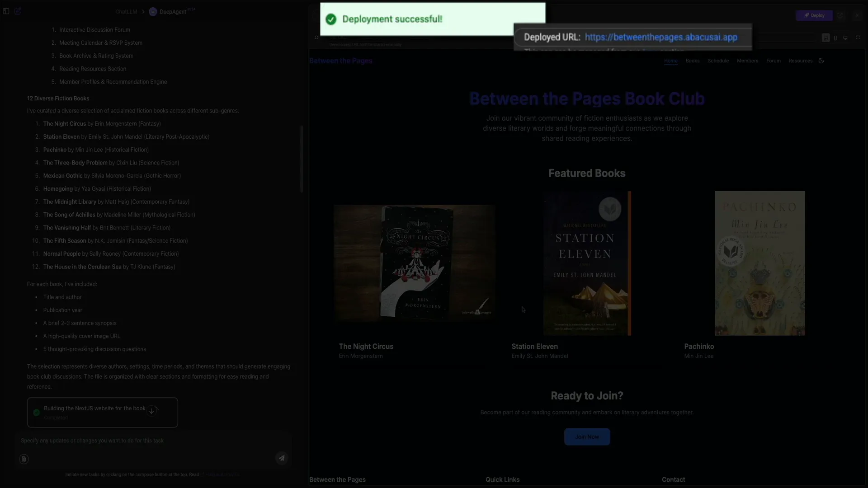This screenshot has height=488, width=868.
Task: Click the green deployment success checkmark
Action: (331, 19)
